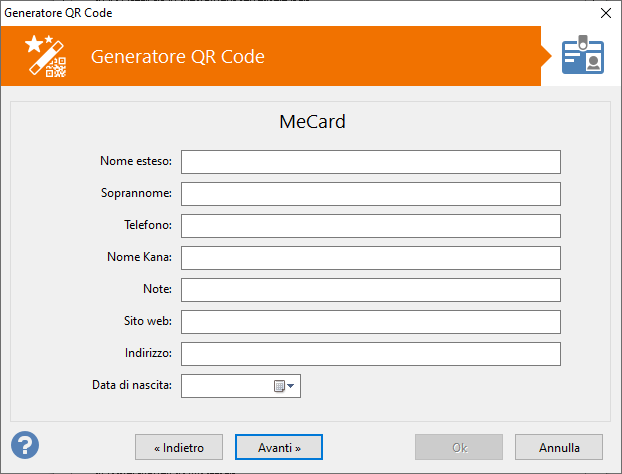Click into the Nome esteso field
This screenshot has width=622, height=474.
370,162
